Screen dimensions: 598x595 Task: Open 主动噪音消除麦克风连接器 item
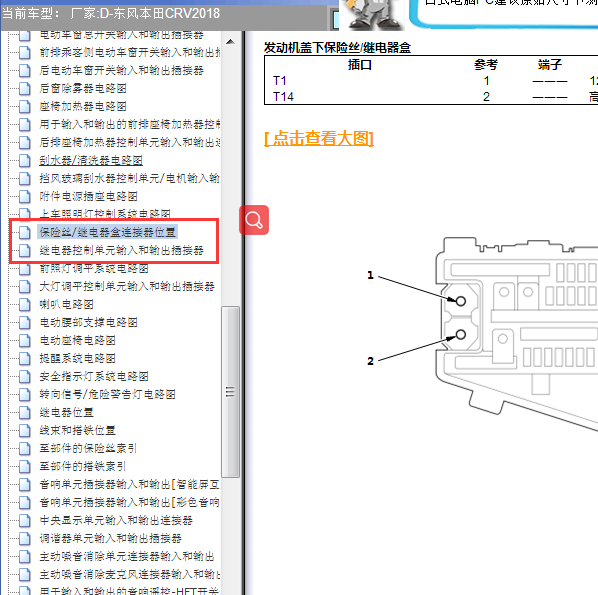pos(130,574)
